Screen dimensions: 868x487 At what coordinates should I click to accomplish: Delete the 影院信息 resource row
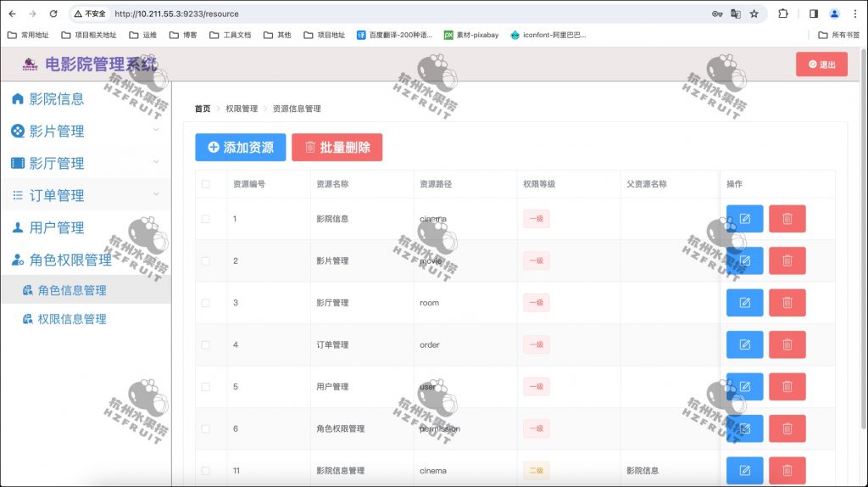(x=787, y=219)
